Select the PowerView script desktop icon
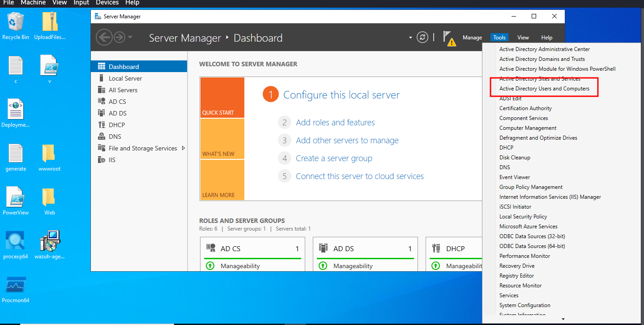Image resolution: width=644 pixels, height=325 pixels. 16,201
